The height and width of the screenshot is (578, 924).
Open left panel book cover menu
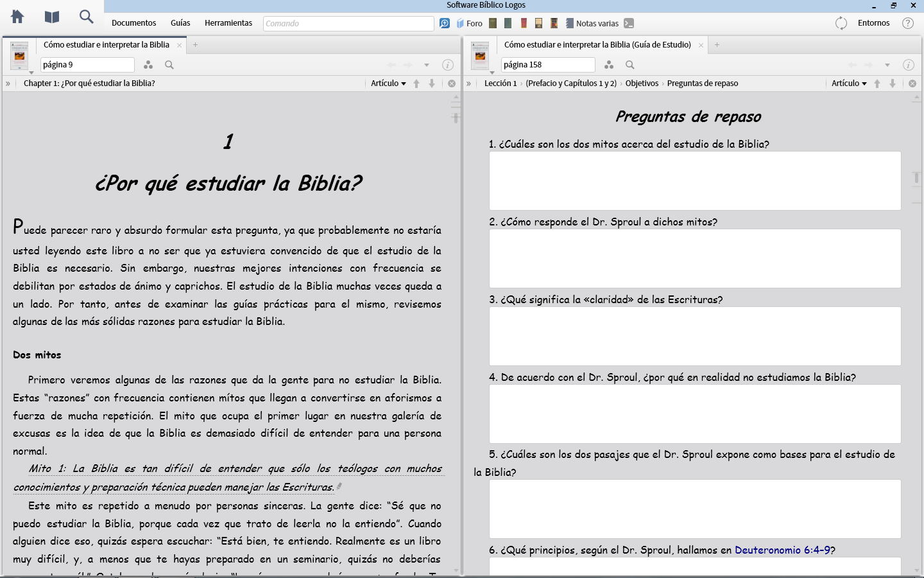click(x=20, y=57)
